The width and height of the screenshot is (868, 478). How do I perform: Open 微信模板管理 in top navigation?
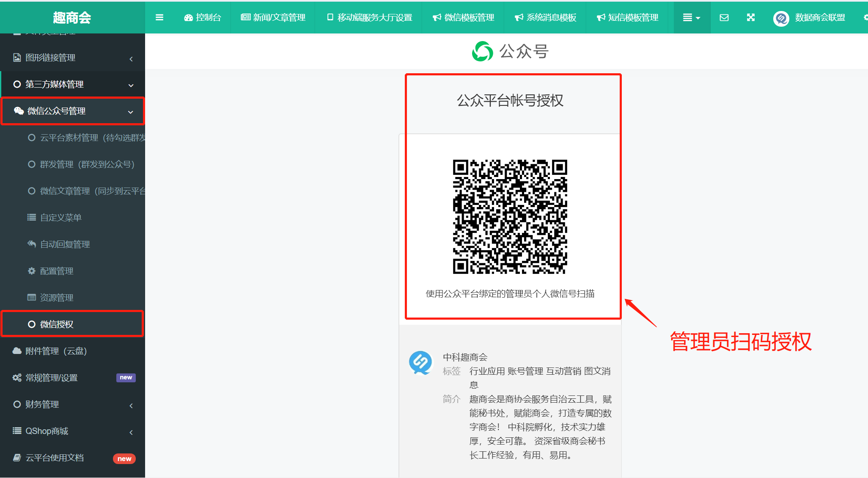[464, 17]
